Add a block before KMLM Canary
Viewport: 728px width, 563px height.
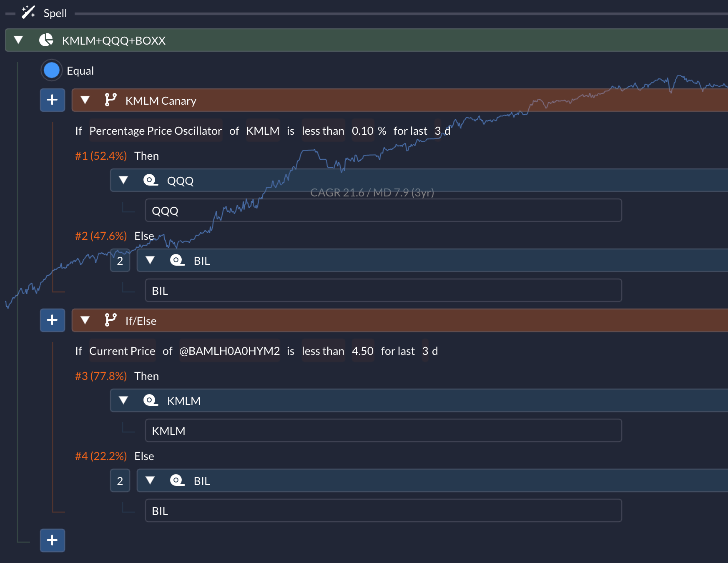[x=53, y=100]
